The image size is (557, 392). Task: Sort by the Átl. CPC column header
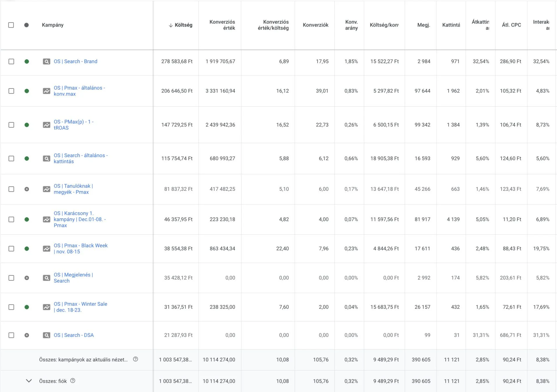point(511,25)
